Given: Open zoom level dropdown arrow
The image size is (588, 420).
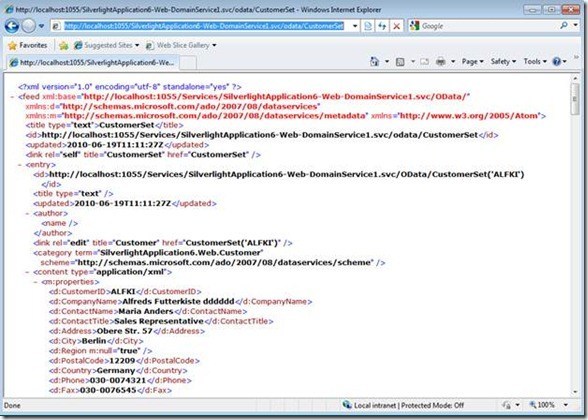Looking at the screenshot, I should (x=566, y=405).
